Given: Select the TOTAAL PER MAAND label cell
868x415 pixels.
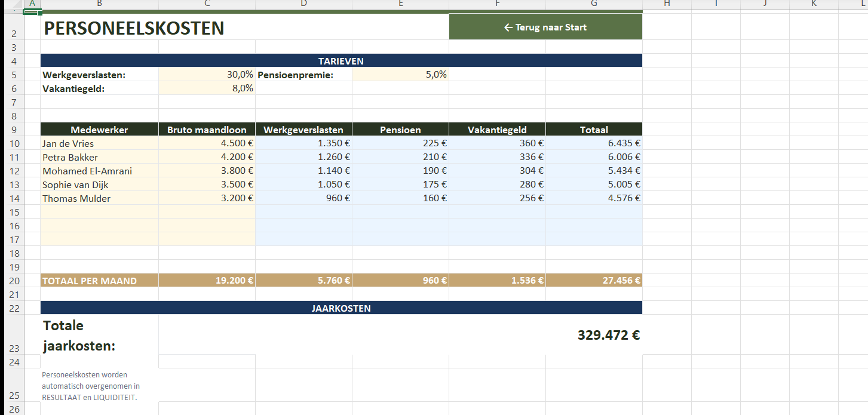Looking at the screenshot, I should [x=99, y=281].
